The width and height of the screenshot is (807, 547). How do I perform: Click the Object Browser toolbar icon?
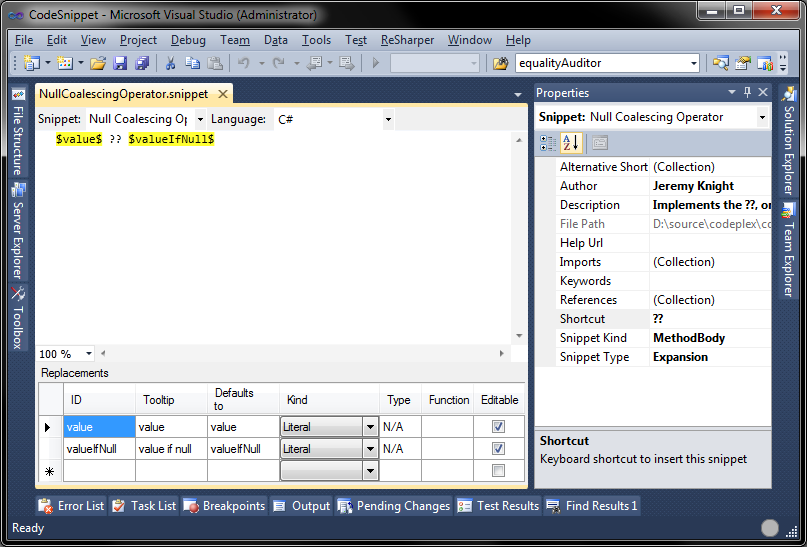[765, 63]
